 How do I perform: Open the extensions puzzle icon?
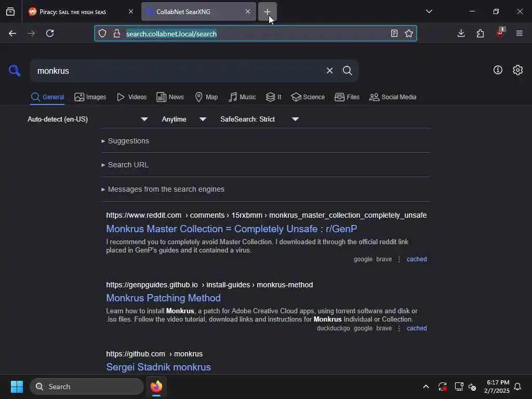(x=480, y=33)
